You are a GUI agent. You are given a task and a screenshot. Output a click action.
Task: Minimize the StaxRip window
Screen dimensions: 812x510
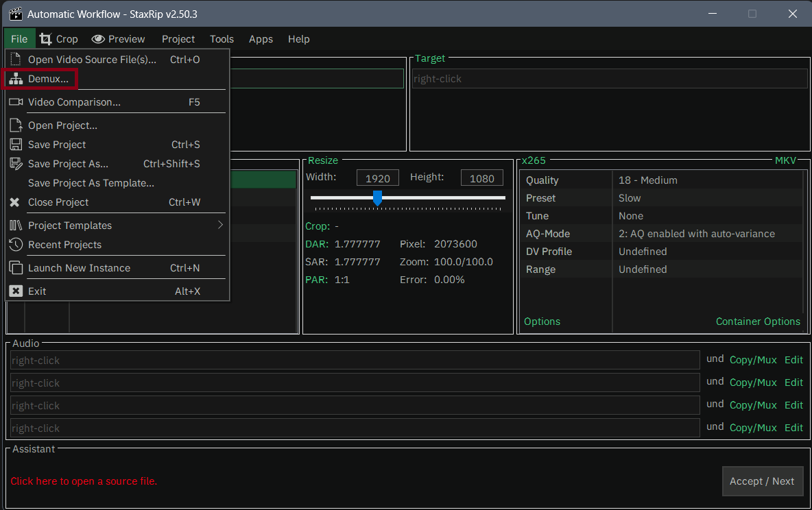tap(713, 14)
